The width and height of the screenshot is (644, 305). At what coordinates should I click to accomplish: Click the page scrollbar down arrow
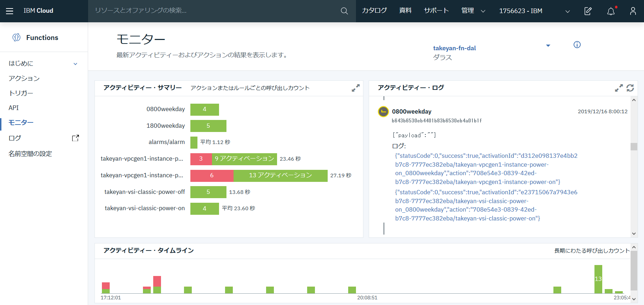point(634,299)
